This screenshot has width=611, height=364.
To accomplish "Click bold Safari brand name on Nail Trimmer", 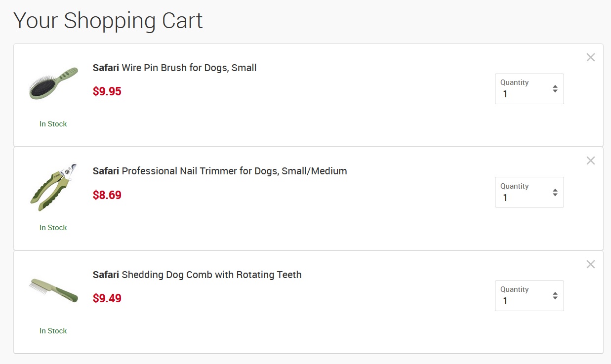I will 106,171.
